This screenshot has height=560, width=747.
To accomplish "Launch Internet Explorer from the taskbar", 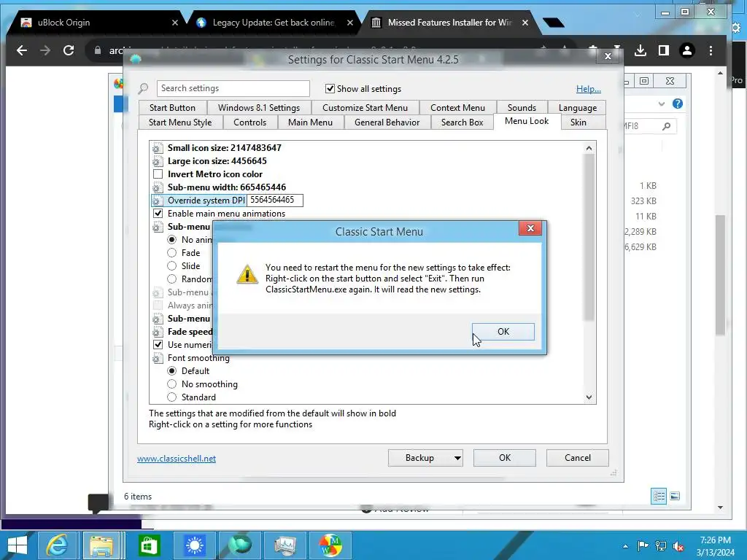I will pyautogui.click(x=57, y=545).
